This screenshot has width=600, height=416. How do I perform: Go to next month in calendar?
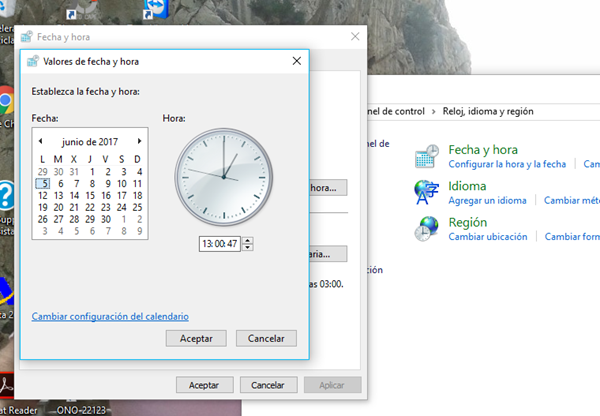[x=139, y=141]
